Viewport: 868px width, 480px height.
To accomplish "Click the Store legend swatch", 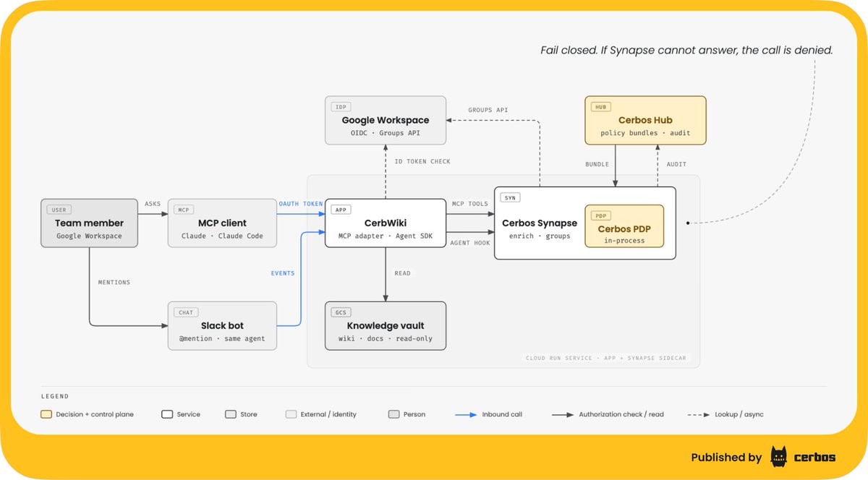I will coord(230,414).
